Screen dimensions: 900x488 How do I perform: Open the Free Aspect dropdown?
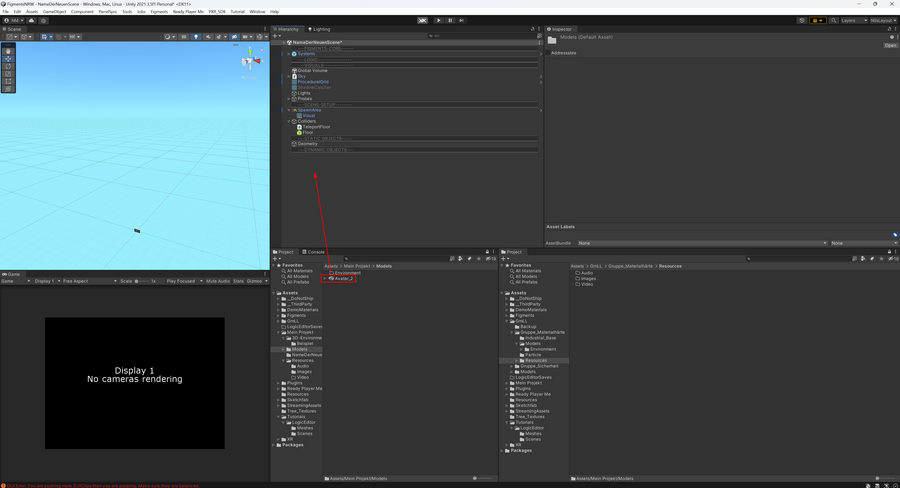89,281
